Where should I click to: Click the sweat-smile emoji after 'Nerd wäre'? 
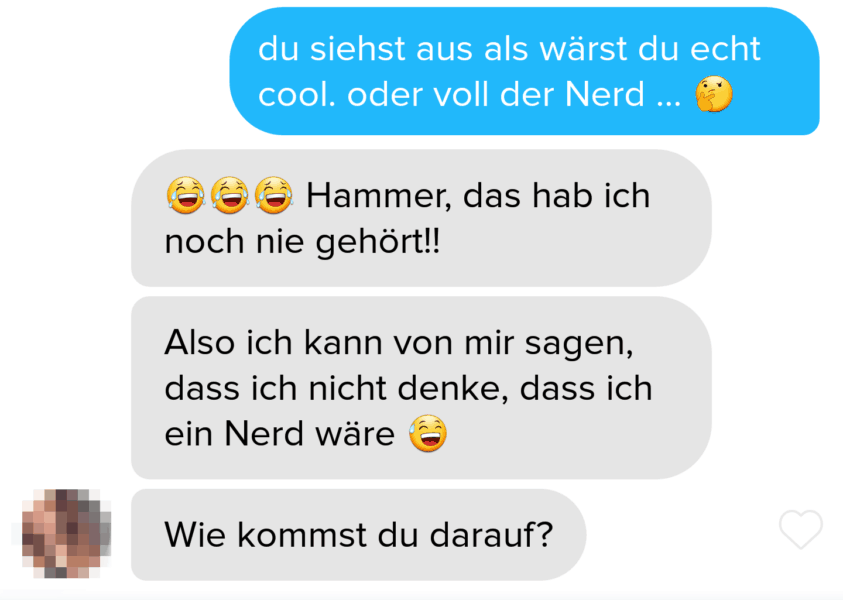427,433
